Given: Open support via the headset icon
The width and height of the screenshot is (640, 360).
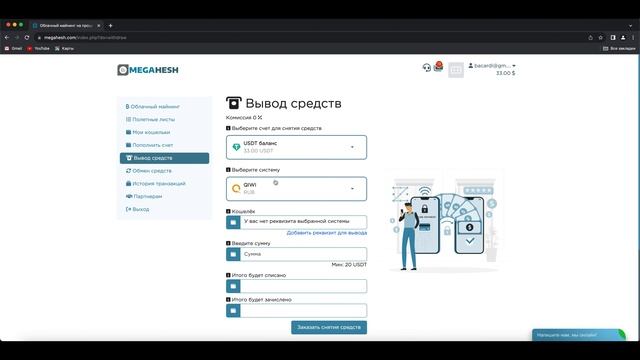Looking at the screenshot, I should click(x=427, y=67).
